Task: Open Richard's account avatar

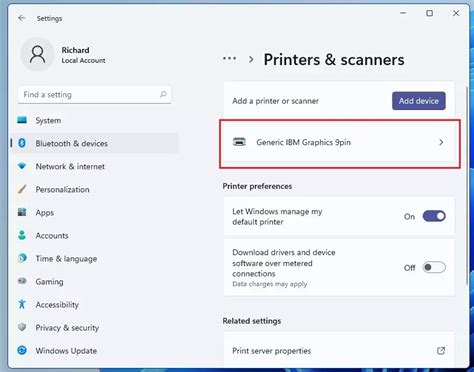Action: [x=37, y=54]
